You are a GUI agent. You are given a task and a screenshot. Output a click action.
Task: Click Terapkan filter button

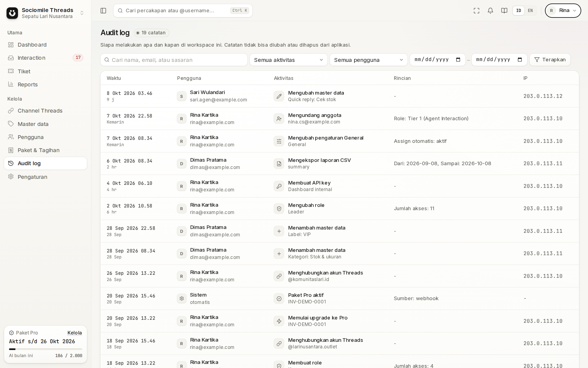[x=550, y=60]
